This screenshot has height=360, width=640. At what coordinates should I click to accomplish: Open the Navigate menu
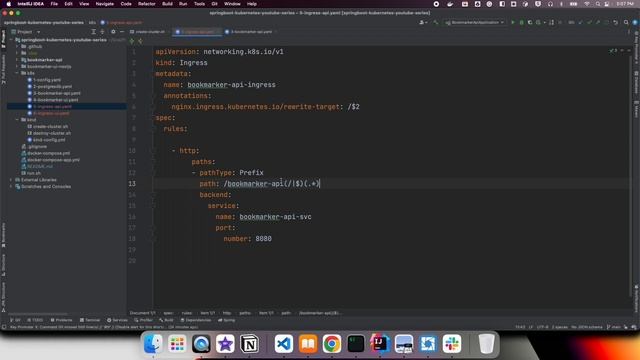point(104,4)
